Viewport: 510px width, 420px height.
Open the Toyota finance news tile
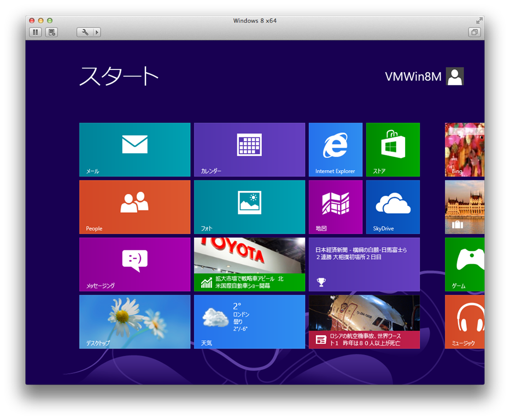pyautogui.click(x=249, y=265)
